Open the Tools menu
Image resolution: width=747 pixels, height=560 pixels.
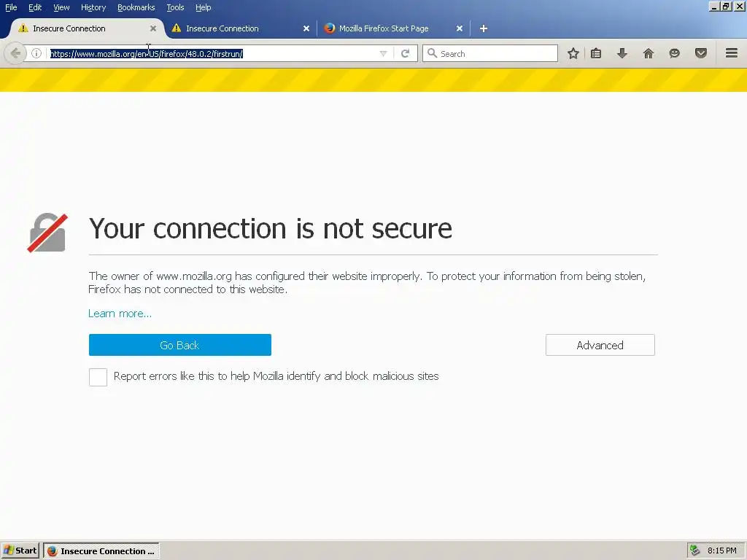(x=175, y=7)
